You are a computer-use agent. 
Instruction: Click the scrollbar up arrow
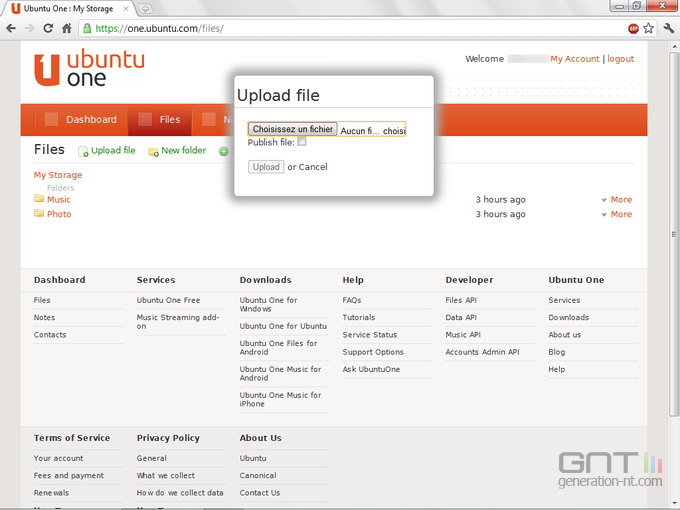[x=673, y=46]
